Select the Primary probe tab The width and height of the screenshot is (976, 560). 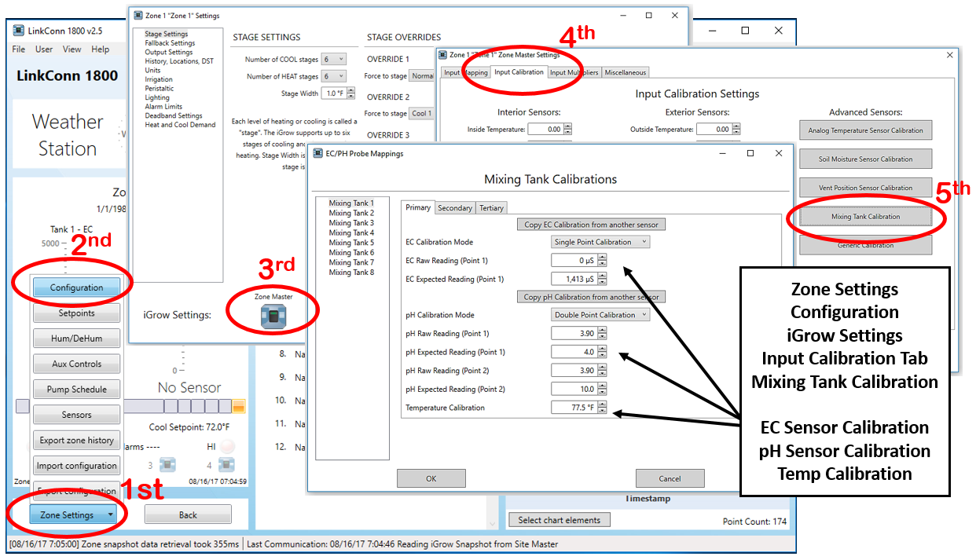[418, 207]
